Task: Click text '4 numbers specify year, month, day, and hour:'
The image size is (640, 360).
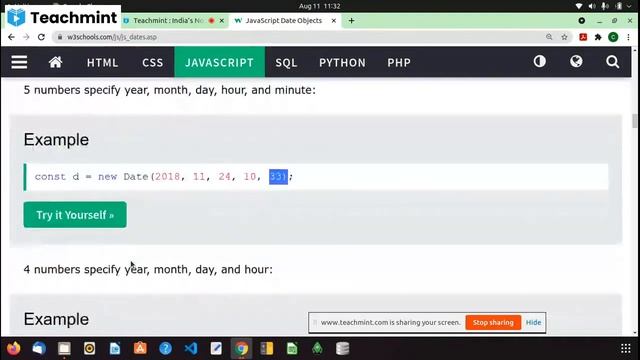Action: pyautogui.click(x=148, y=269)
